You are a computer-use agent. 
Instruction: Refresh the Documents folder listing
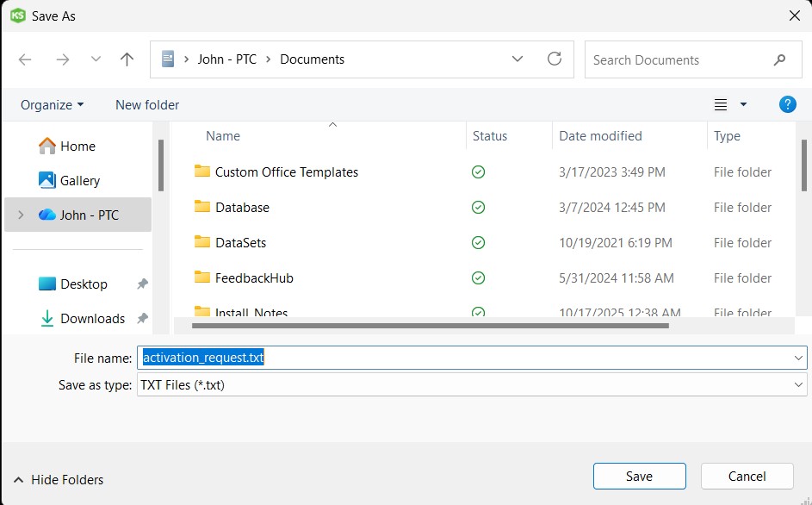pyautogui.click(x=555, y=59)
